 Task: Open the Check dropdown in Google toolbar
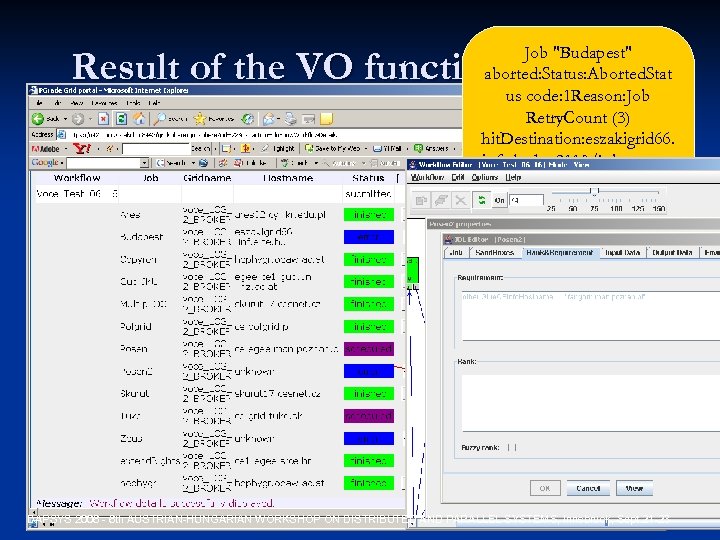click(x=316, y=163)
